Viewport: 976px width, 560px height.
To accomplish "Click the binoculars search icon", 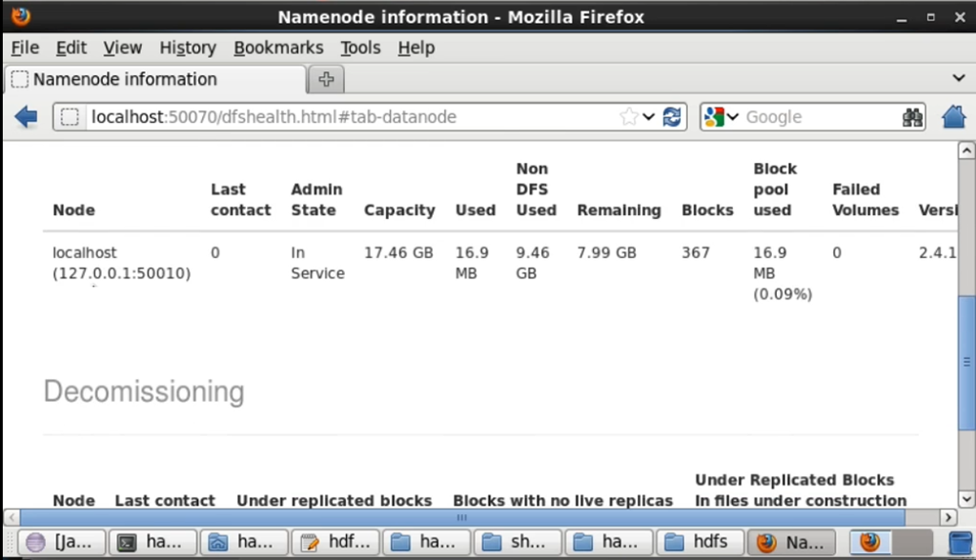I will point(912,117).
